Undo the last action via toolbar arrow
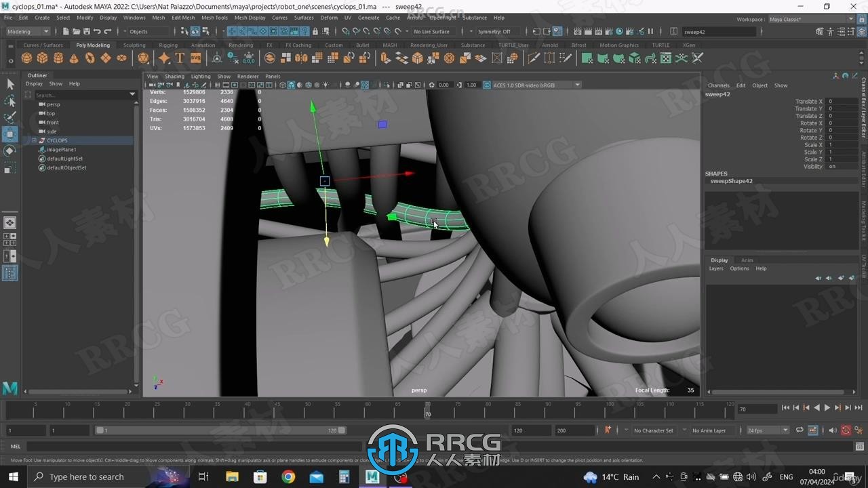This screenshot has height=488, width=868. (x=97, y=31)
